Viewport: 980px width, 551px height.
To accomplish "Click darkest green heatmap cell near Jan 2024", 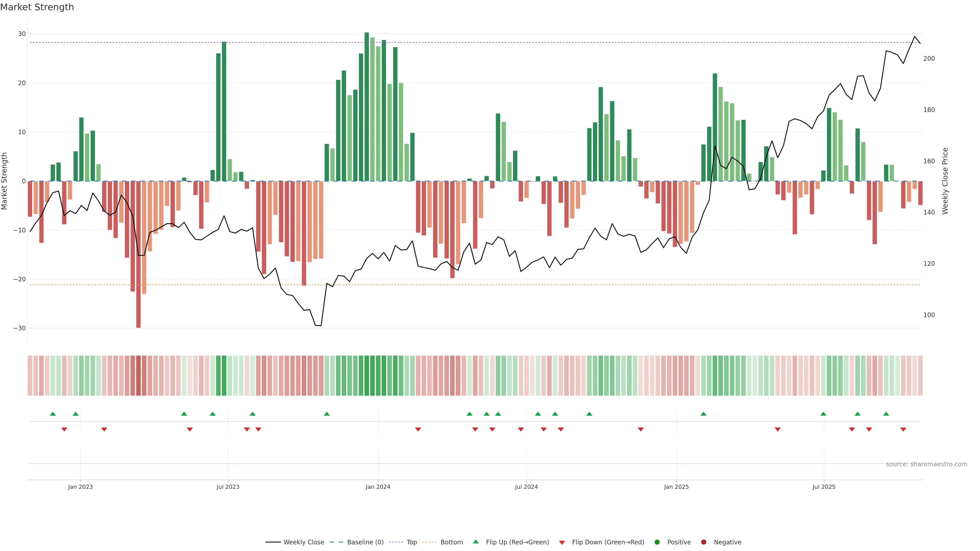I will click(367, 376).
